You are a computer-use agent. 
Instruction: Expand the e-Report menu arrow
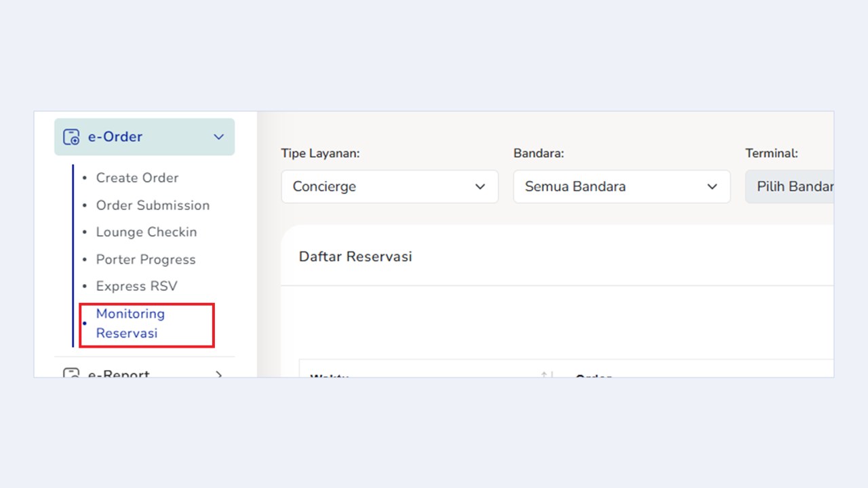(x=218, y=373)
